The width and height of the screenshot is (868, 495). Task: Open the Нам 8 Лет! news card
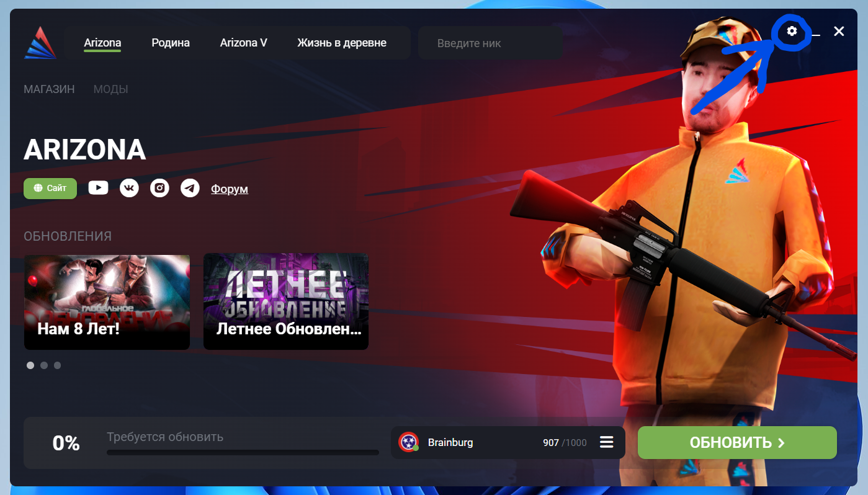pyautogui.click(x=107, y=301)
